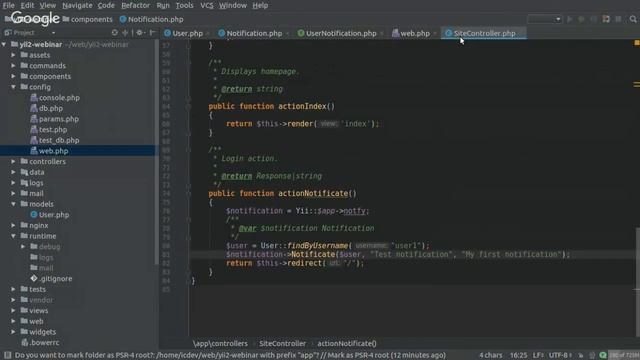This screenshot has width=640, height=360.
Task: Open Project panel settings gear icon
Action: click(x=140, y=33)
